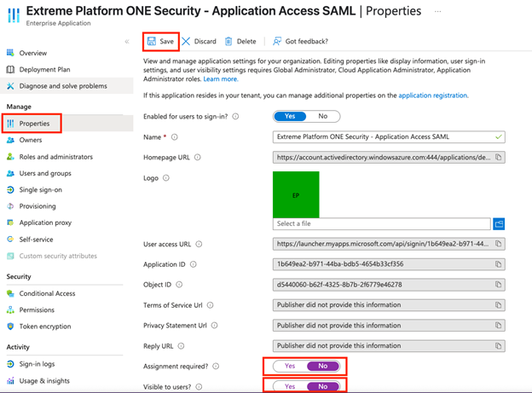Copy the Privacy Statement Url value

[498, 326]
